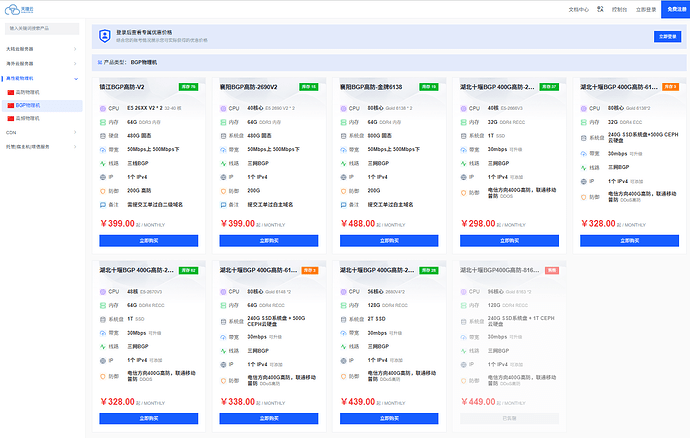Collapse the 高性能物理机 sidebar chevron
The height and width of the screenshot is (438, 690).
point(76,79)
